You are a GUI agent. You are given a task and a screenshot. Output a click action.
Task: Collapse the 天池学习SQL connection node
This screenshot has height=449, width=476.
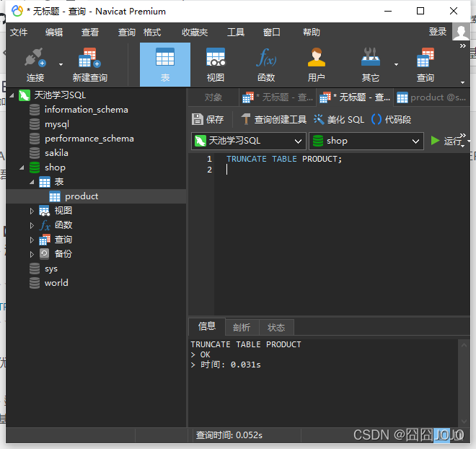pos(12,95)
